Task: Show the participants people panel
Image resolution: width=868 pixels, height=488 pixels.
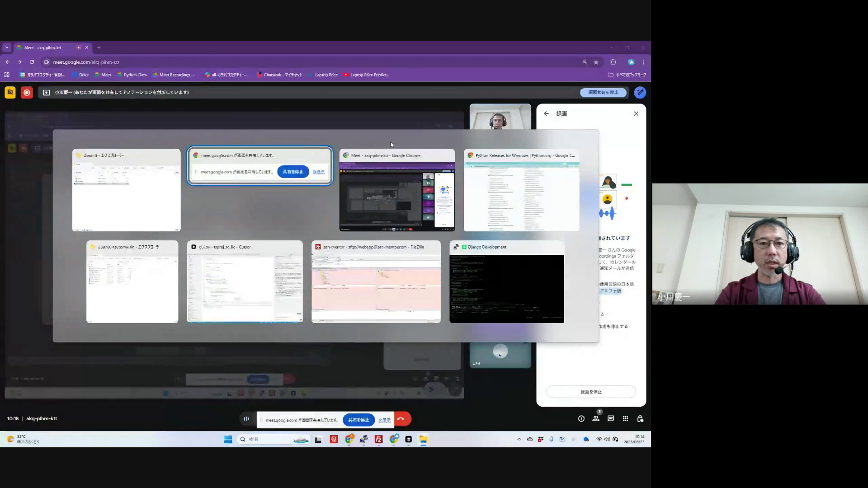Action: click(596, 419)
